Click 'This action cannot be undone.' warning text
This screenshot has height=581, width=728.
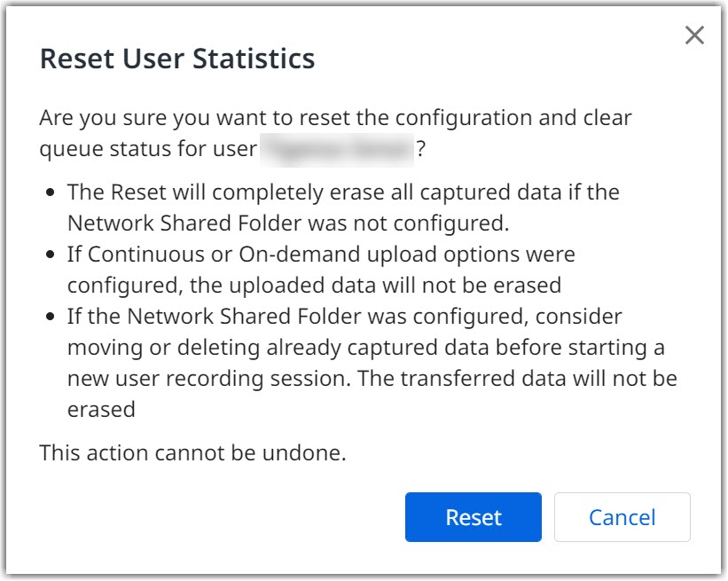tap(192, 453)
